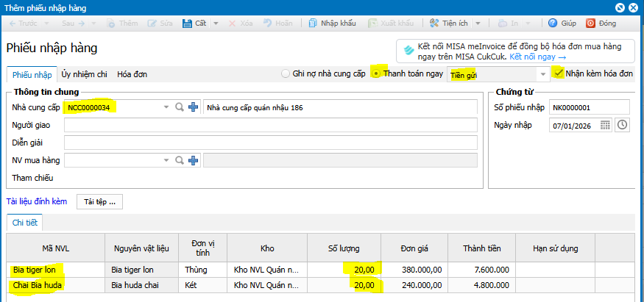Click the Thêm toolbar button

[x=122, y=24]
